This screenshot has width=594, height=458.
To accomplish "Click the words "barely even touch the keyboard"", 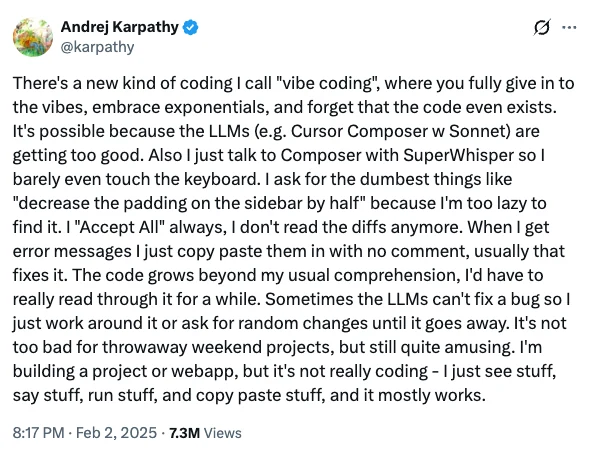I will click(135, 179).
